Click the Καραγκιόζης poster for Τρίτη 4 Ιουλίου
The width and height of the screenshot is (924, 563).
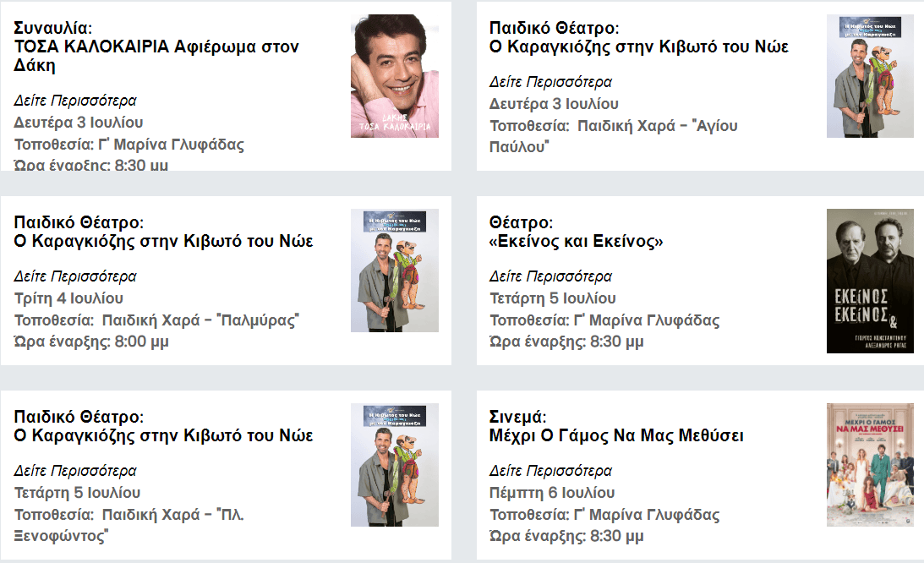395,271
